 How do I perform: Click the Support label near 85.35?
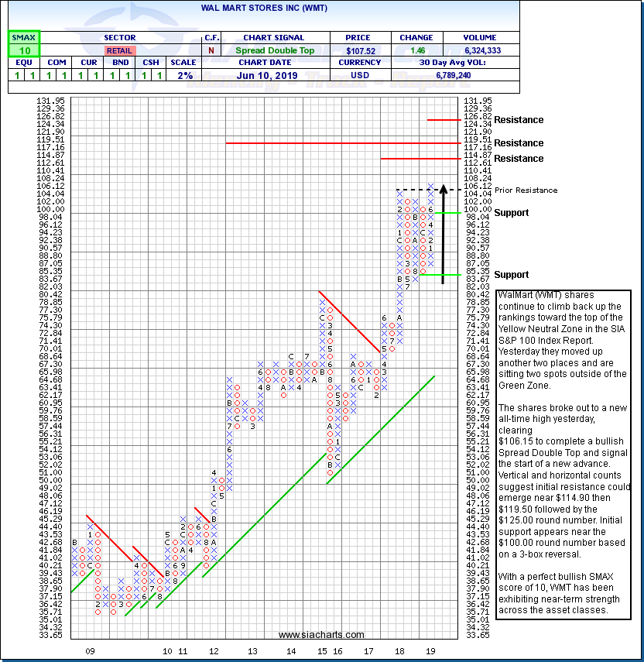coord(512,275)
